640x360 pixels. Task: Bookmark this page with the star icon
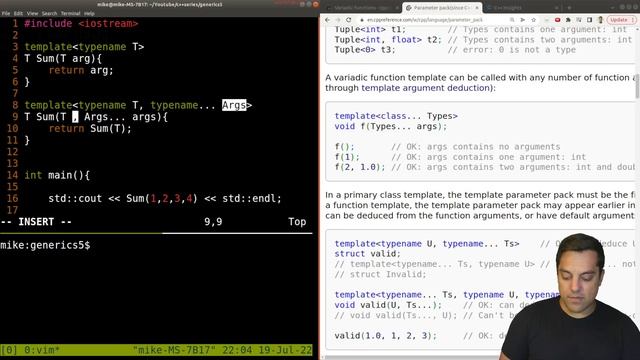533,20
